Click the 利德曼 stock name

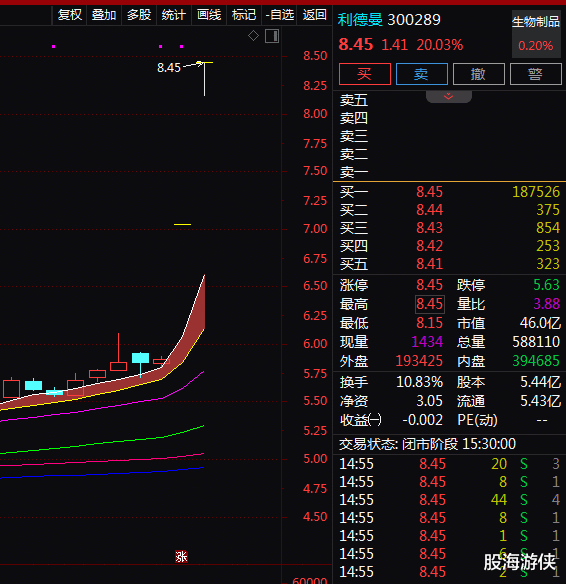360,19
